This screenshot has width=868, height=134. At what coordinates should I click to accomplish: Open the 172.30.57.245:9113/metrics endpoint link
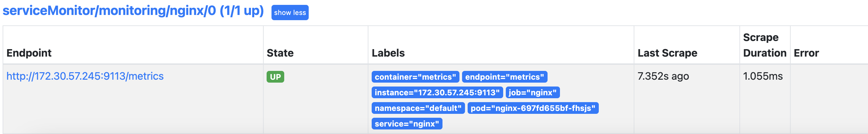[x=85, y=76]
